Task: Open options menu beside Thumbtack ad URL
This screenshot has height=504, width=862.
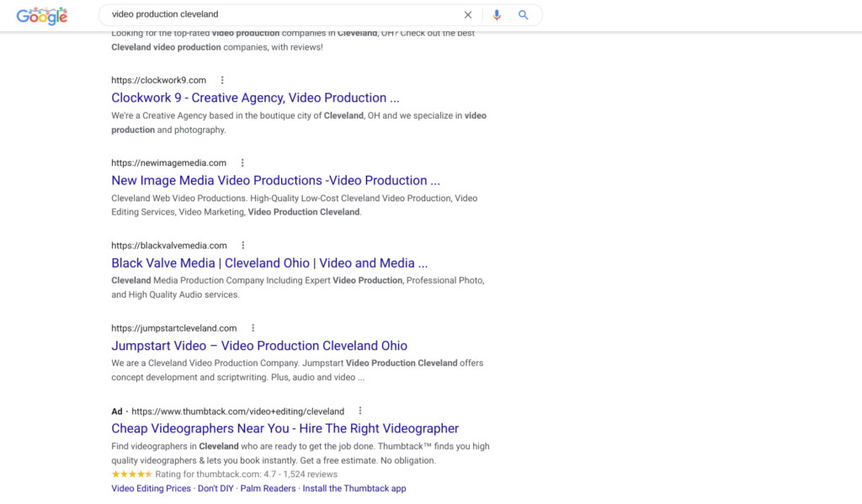Action: 360,411
